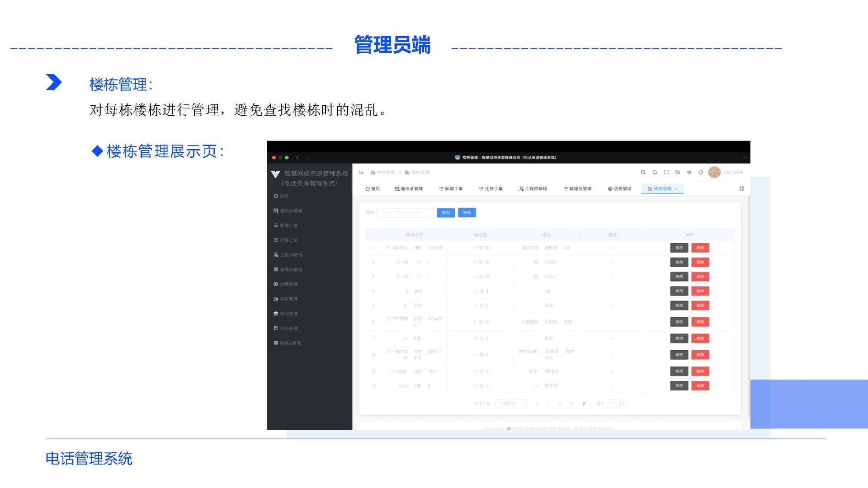Click the theme icon beside refresh

tap(689, 172)
